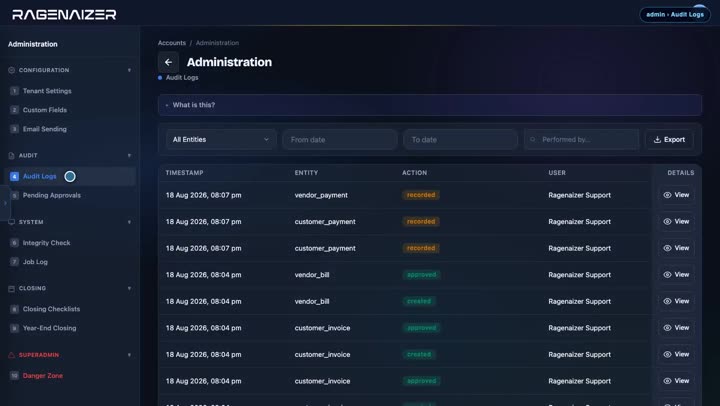Click the eye icon in created vendor_bill row
This screenshot has width=720, height=406.
click(667, 301)
